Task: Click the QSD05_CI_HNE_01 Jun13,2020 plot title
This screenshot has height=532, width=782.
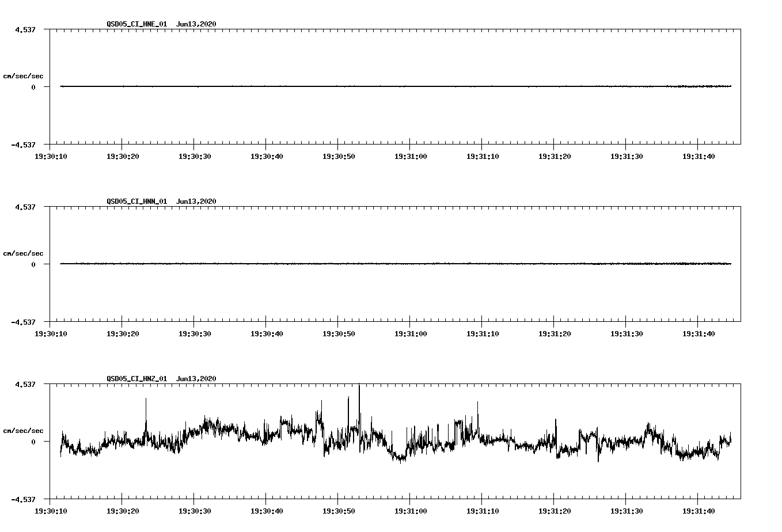Action: point(161,24)
